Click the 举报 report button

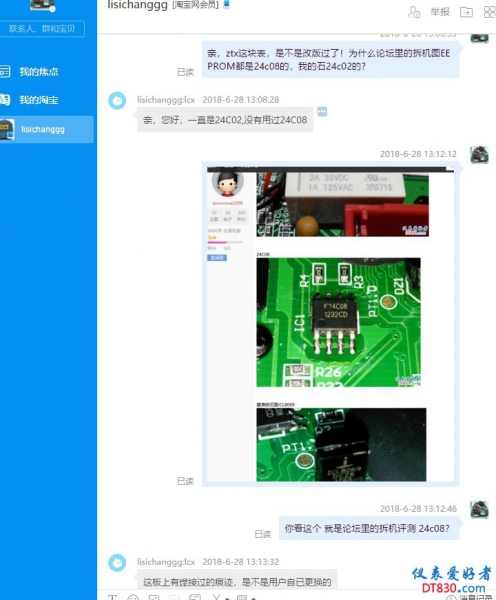point(440,12)
